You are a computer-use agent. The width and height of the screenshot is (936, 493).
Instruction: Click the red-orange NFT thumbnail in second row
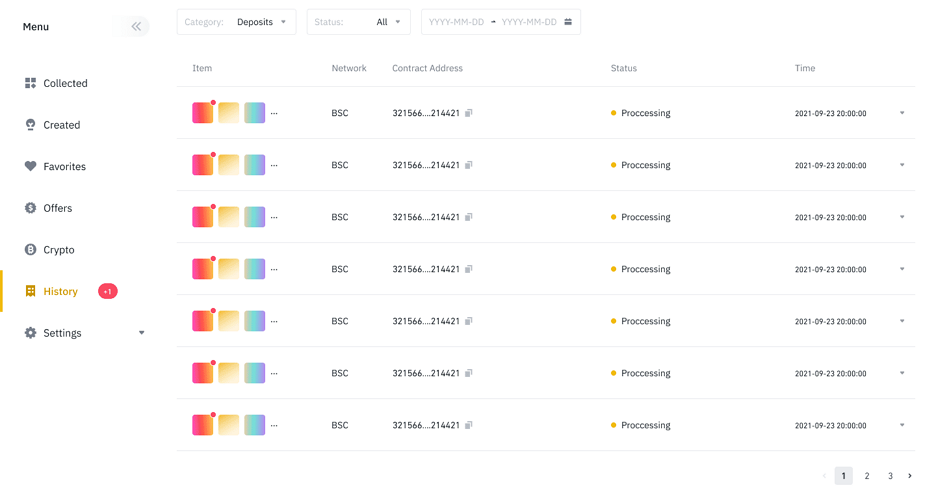point(203,165)
